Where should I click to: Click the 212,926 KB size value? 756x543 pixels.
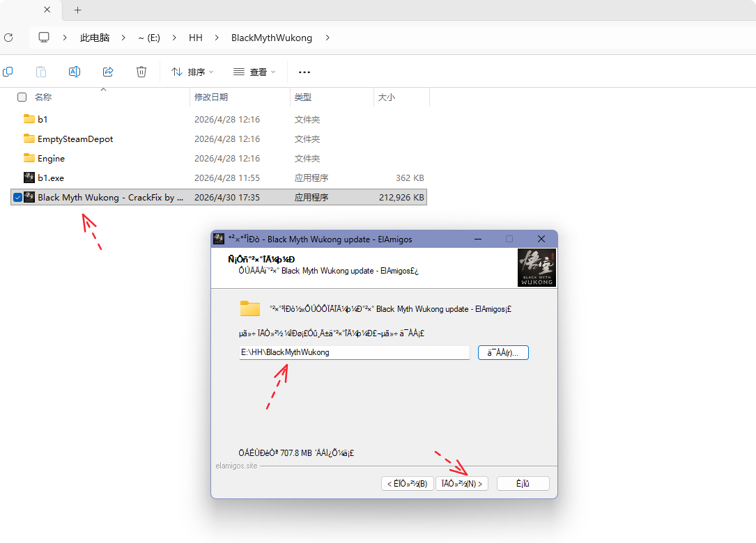pyautogui.click(x=401, y=198)
